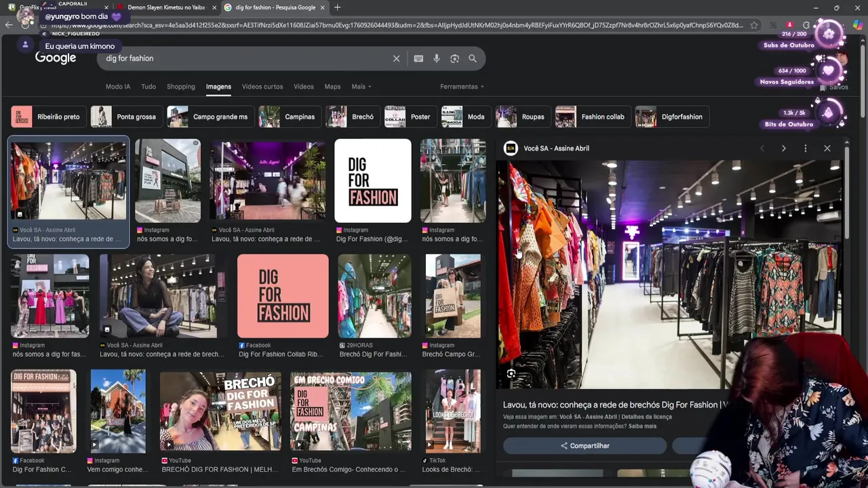Click the address bar URL
Screen dimensions: 868x488
[x=397, y=25]
